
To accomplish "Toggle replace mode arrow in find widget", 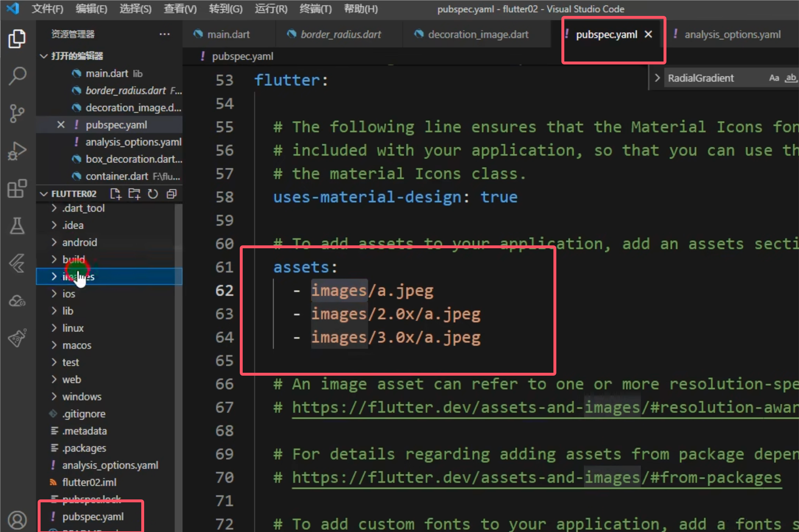I will point(657,78).
